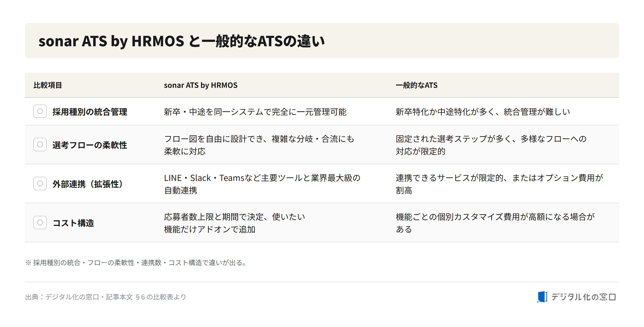Click the circle icon beside 採用種別の統合管理
Screen dimensions: 644x327
[40, 111]
